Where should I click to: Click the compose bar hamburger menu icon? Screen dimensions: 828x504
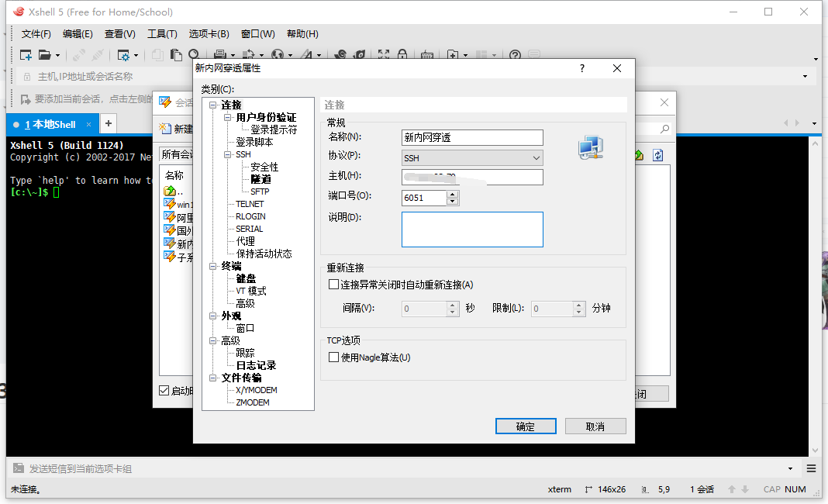(811, 468)
